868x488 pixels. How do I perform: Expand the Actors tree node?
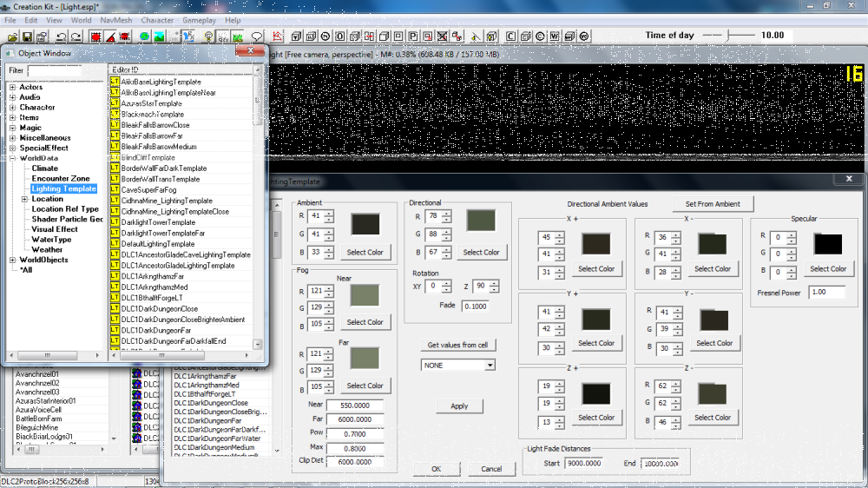[13, 87]
